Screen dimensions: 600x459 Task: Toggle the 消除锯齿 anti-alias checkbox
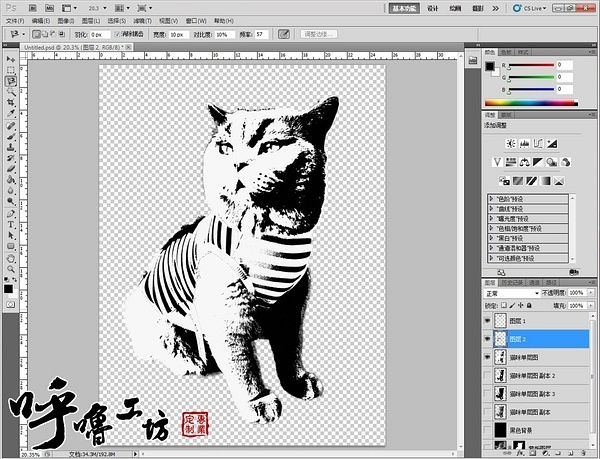pos(117,34)
